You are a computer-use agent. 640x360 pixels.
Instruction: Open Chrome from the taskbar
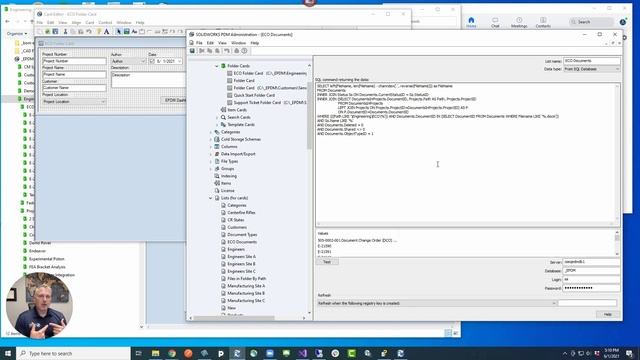pyautogui.click(x=172, y=353)
